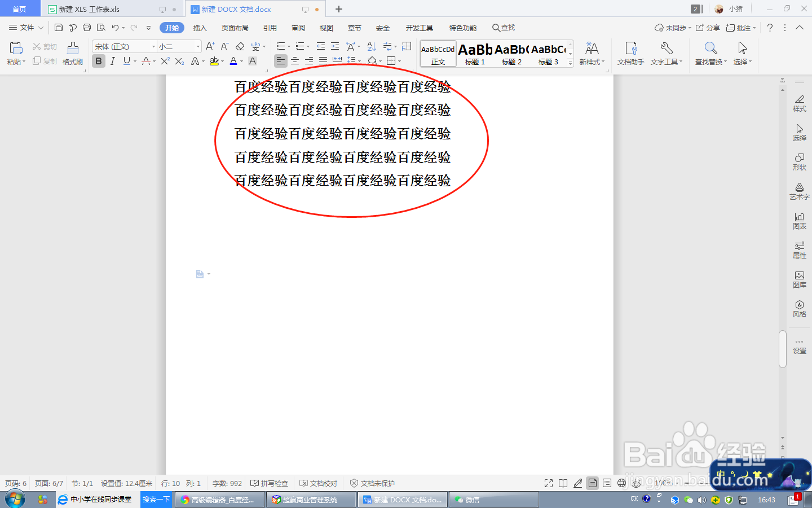The height and width of the screenshot is (508, 812).
Task: Expand the 宋体 font name dropdown
Action: 153,46
